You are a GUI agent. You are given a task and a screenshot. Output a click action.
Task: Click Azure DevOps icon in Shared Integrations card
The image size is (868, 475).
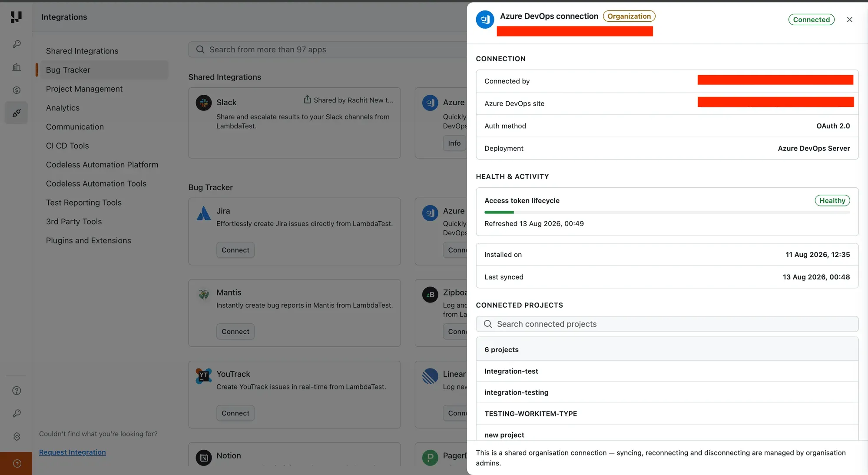[x=430, y=103]
